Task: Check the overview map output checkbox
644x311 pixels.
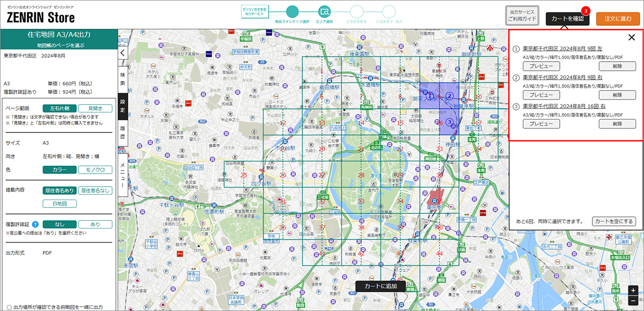Action: click(9, 307)
